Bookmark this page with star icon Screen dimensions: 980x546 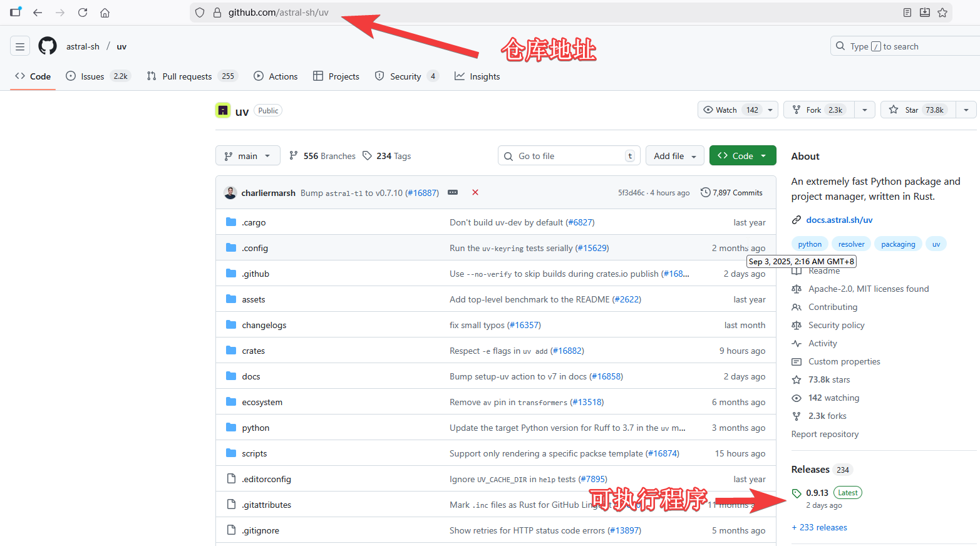942,13
